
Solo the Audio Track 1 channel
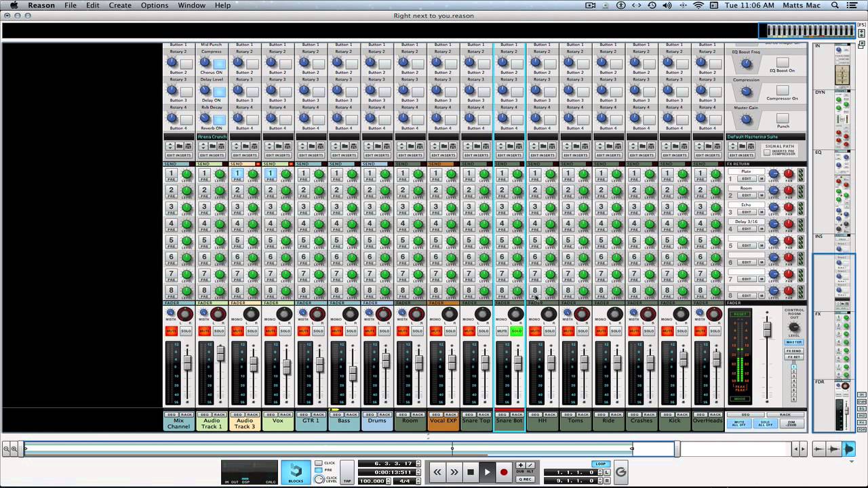coord(218,331)
